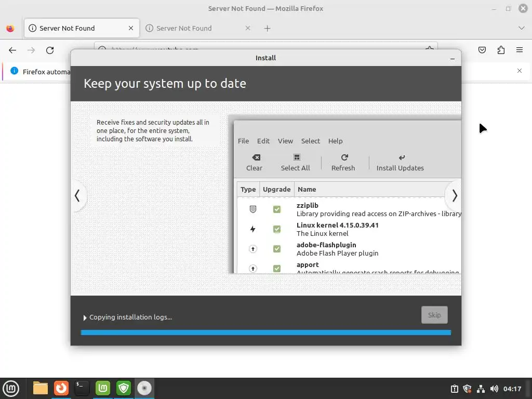532x399 pixels.
Task: Show the previous installer slide
Action: (x=77, y=195)
